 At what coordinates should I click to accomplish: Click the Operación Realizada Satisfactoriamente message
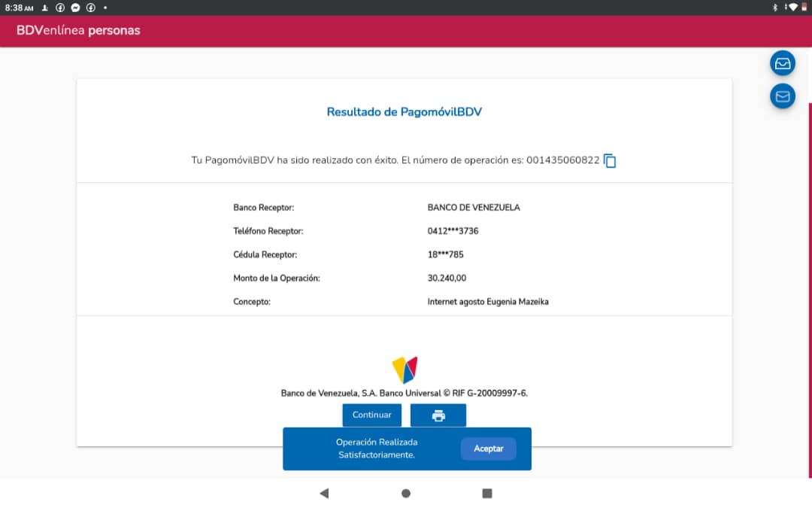377,449
